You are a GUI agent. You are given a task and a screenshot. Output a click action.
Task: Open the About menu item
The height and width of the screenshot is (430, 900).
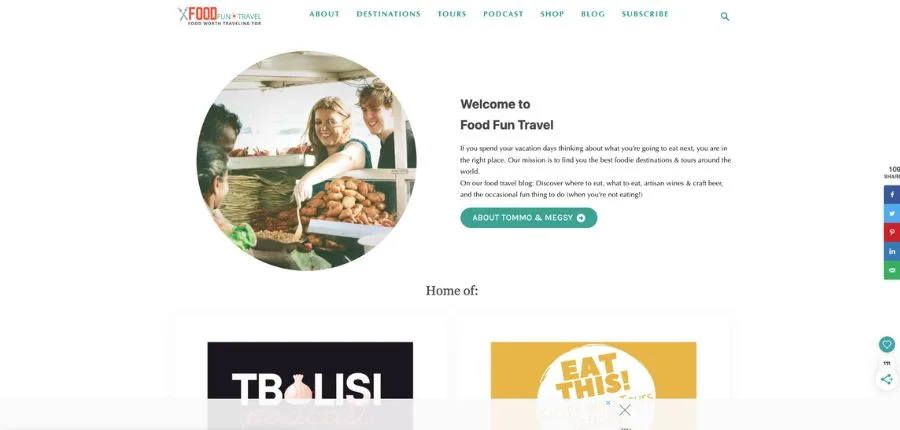click(324, 14)
